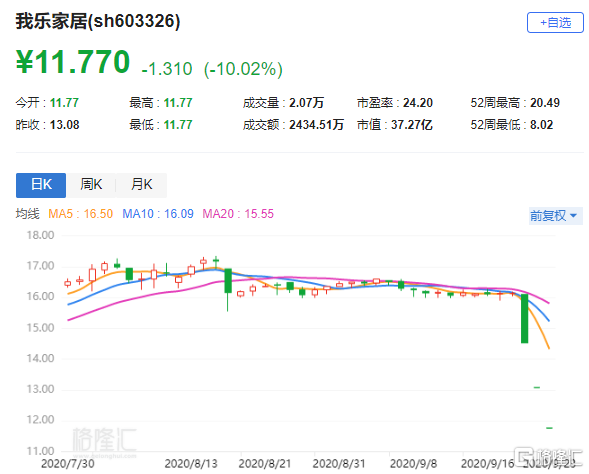Click the 52周最低 : 8.02 value
Screen dimensions: 589x474
click(512, 125)
